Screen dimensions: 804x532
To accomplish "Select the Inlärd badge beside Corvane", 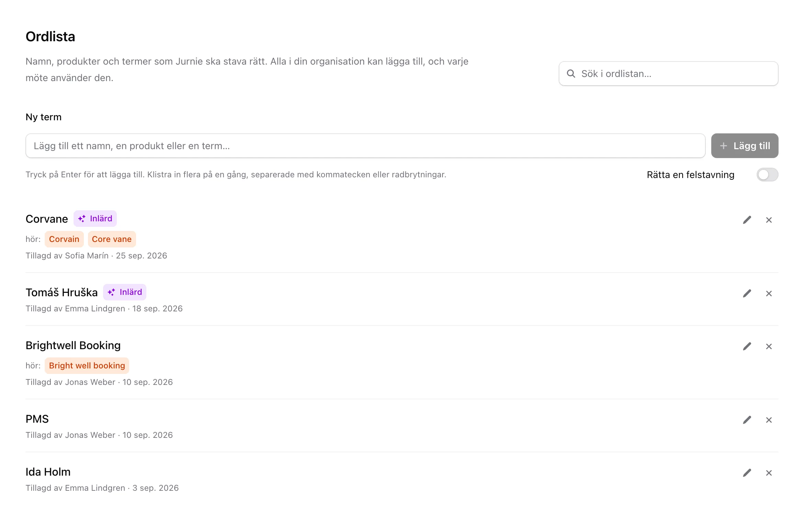I will coord(95,219).
